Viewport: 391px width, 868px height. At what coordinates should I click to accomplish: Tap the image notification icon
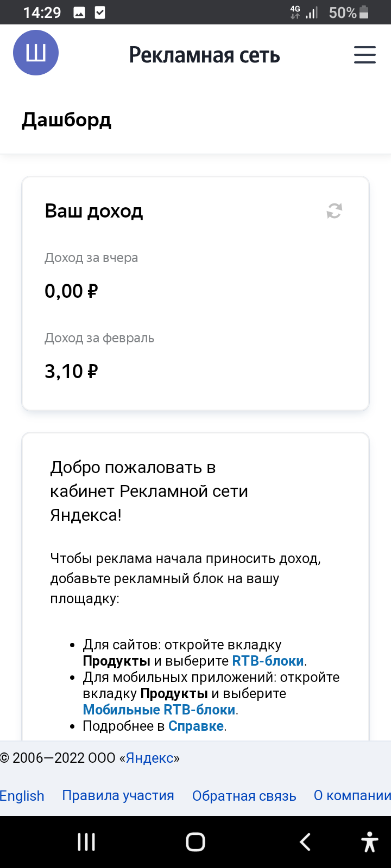[x=79, y=12]
